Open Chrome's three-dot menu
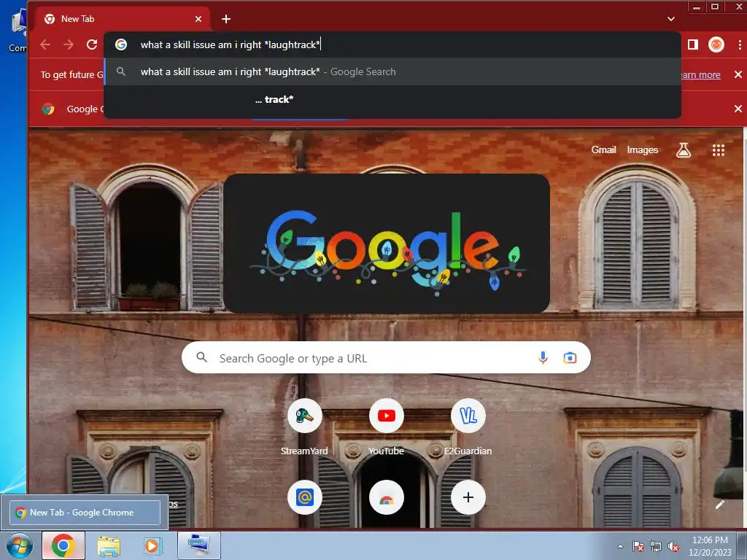Screen dimensions: 747x560 [x=740, y=44]
